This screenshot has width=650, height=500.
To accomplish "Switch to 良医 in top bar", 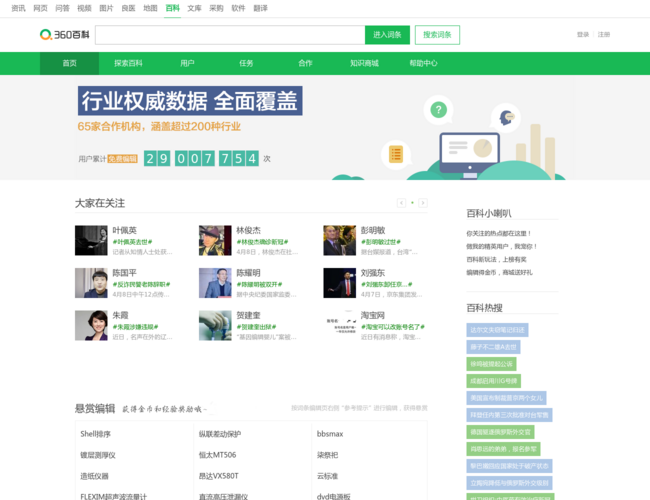I will coord(128,8).
